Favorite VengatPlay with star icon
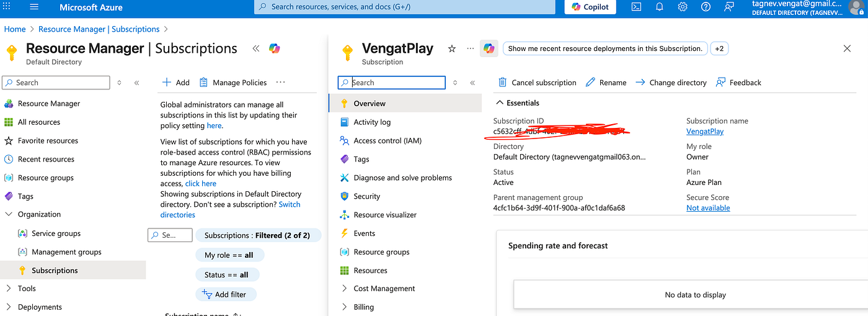This screenshot has height=316, width=868. 452,48
